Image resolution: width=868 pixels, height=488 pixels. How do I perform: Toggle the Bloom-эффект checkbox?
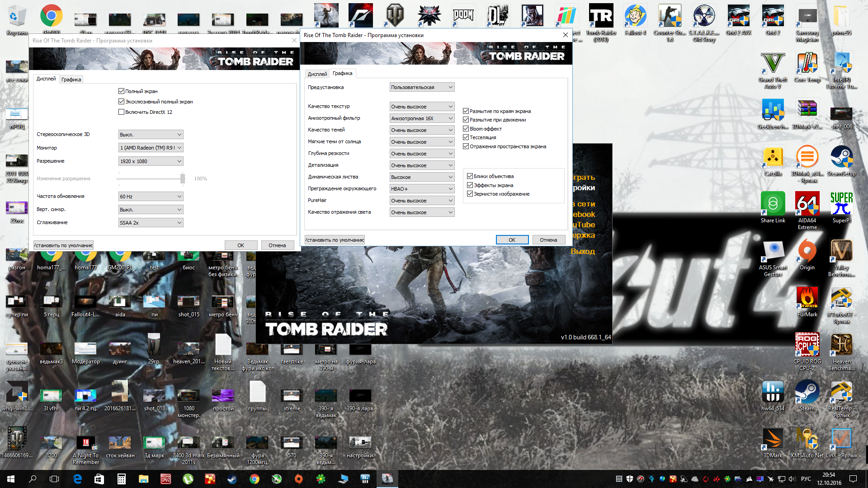pyautogui.click(x=466, y=129)
